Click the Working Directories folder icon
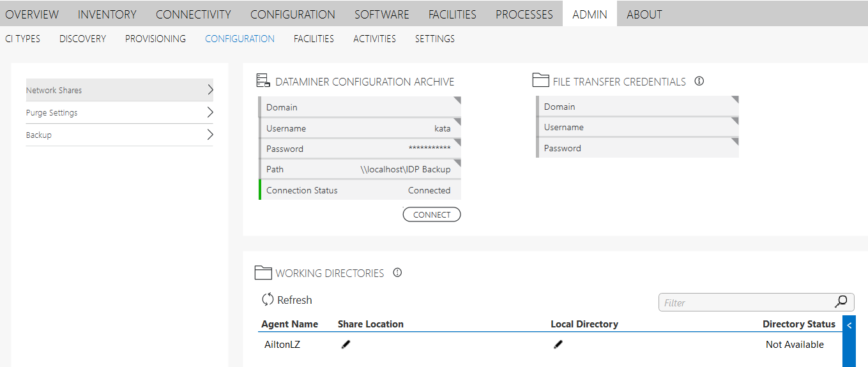This screenshot has width=868, height=367. coord(263,273)
